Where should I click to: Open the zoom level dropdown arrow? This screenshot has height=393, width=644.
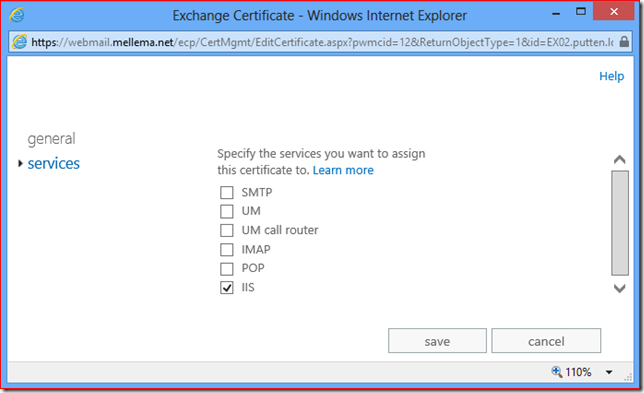pos(609,372)
